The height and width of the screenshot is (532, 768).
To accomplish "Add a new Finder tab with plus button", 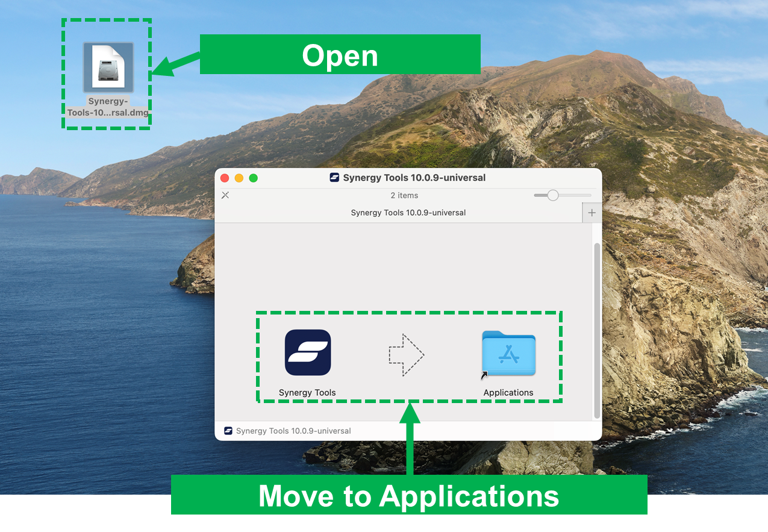I will coord(592,213).
